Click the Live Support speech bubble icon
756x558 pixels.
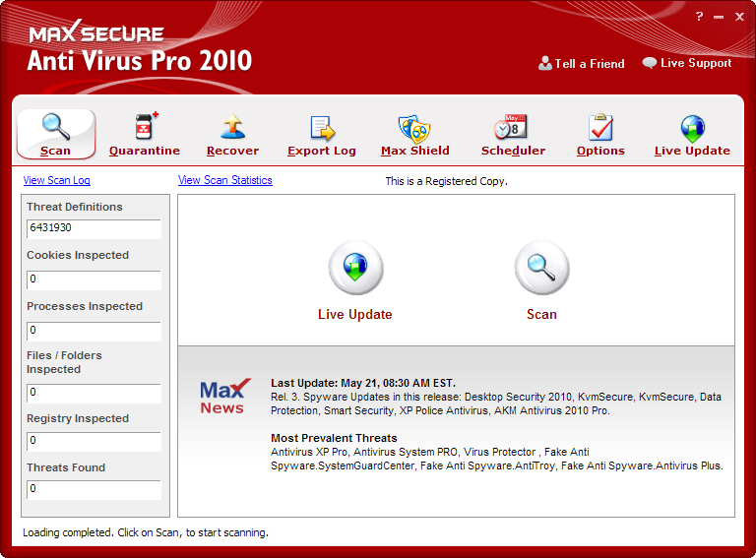[x=650, y=63]
